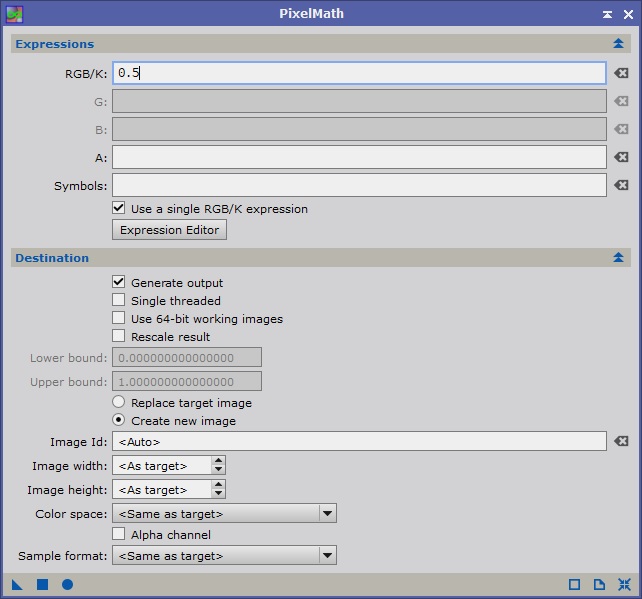Click the Reset icon at bottom right

(624, 584)
